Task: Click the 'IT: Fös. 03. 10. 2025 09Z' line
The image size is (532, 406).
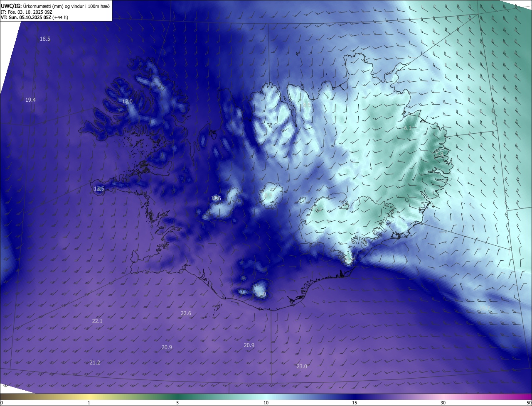Action: [x=27, y=12]
